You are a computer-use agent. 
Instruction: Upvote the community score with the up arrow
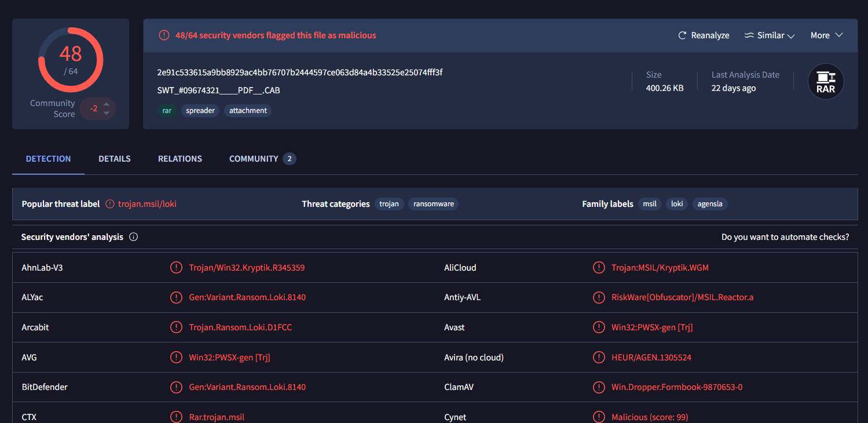107,104
